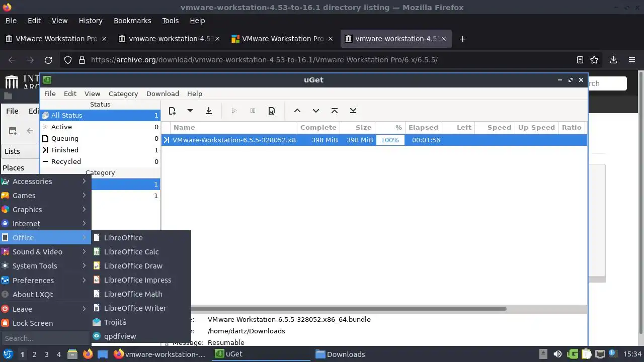The width and height of the screenshot is (644, 362).
Task: Select Finished status filter
Action: click(x=100, y=150)
